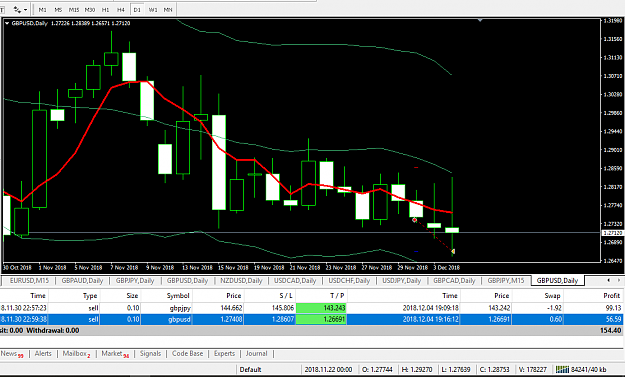Switch chart to H1 timeframe

(105, 10)
